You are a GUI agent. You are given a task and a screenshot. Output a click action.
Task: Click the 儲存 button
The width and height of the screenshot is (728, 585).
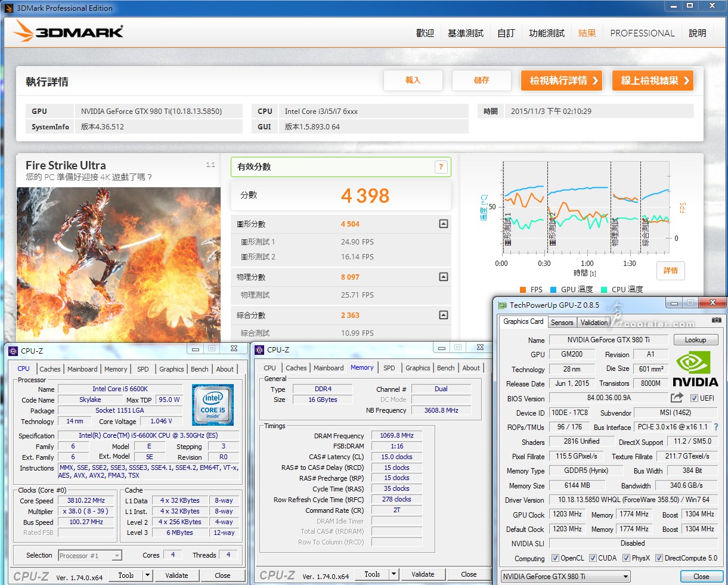[x=482, y=81]
